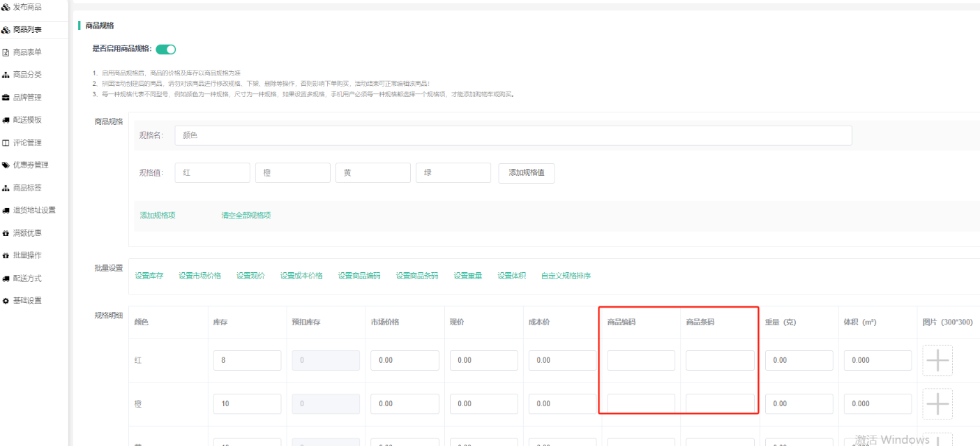Open the 自定义规格排序 link

tap(566, 276)
